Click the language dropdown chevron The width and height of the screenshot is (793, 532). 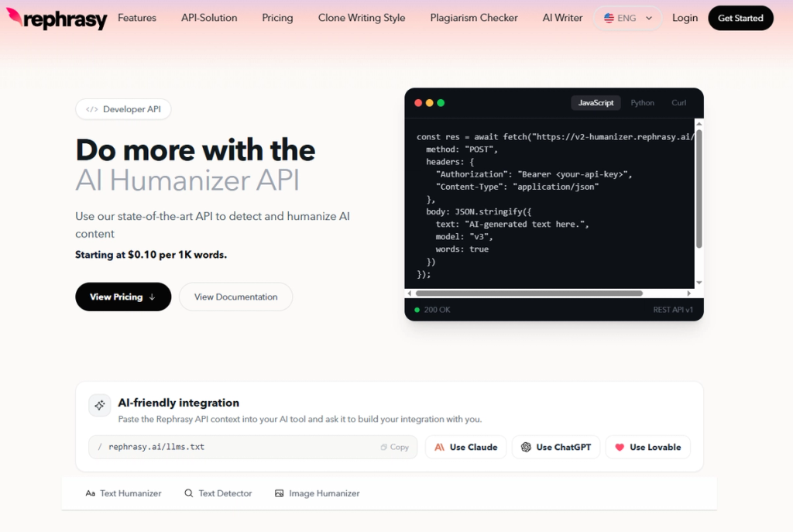[x=649, y=19]
